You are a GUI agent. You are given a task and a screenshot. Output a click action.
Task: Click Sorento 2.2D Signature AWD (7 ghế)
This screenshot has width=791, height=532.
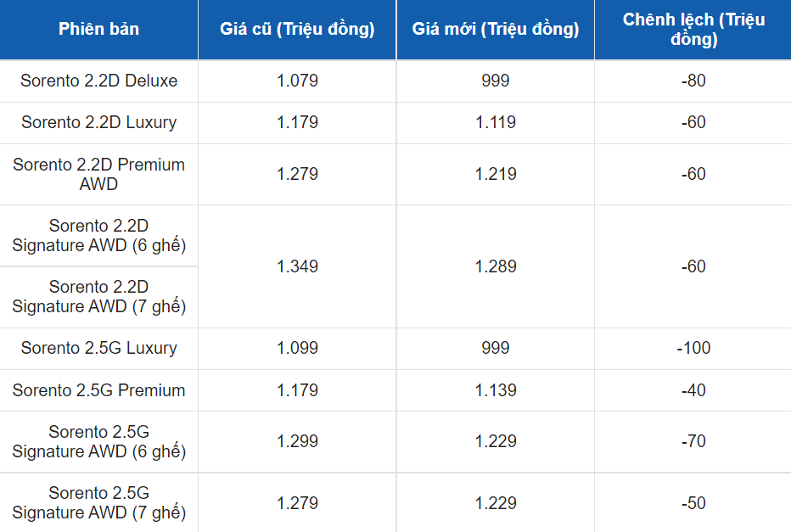[98, 297]
